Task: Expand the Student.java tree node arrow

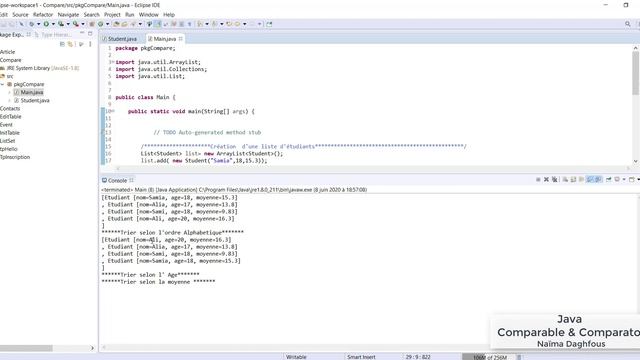Action: [x=9, y=100]
